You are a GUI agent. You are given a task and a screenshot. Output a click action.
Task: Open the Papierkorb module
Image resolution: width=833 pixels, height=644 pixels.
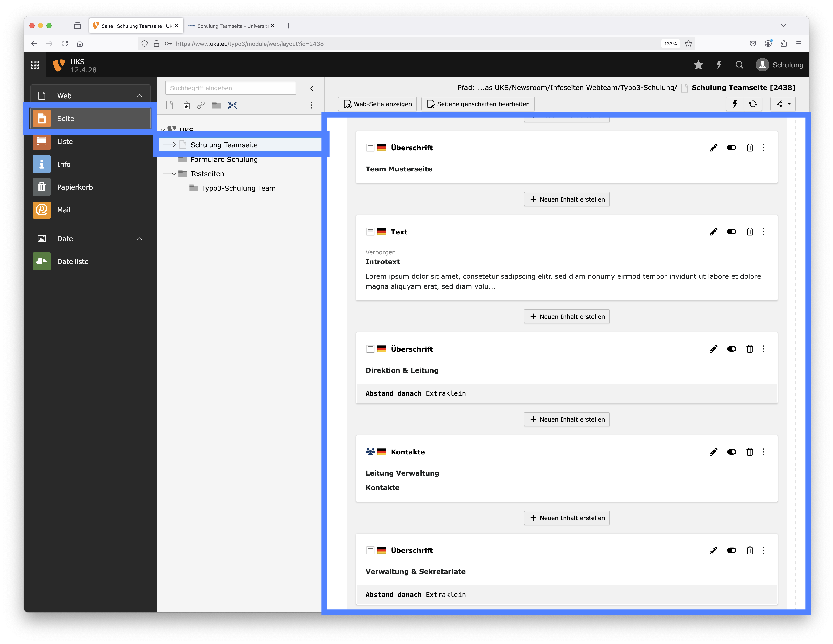75,187
